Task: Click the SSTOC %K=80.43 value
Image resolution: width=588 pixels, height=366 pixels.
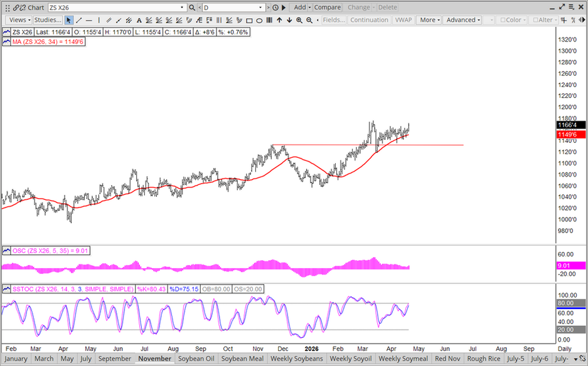Action: 151,289
